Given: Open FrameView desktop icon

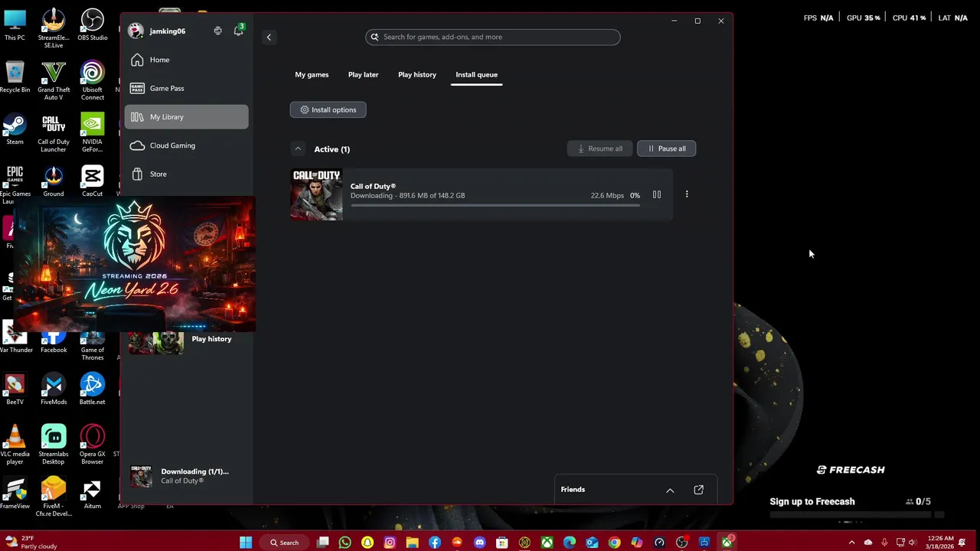Looking at the screenshot, I should (x=15, y=494).
